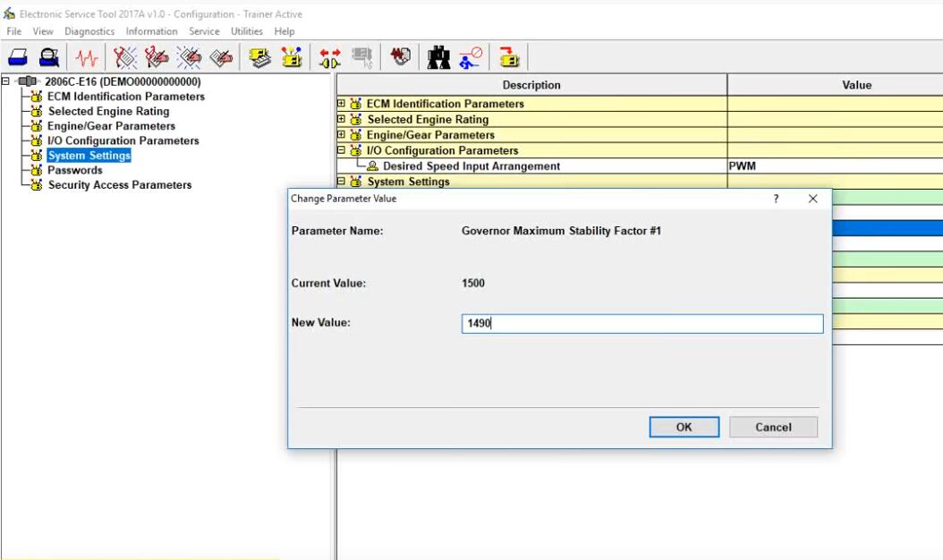Click the binoculars toolbar icon
The height and width of the screenshot is (560, 943).
click(438, 58)
